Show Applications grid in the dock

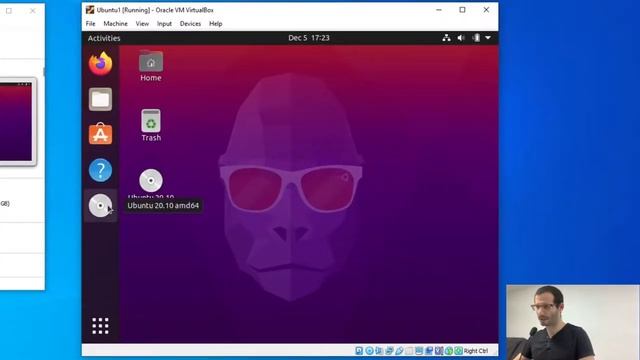100,326
